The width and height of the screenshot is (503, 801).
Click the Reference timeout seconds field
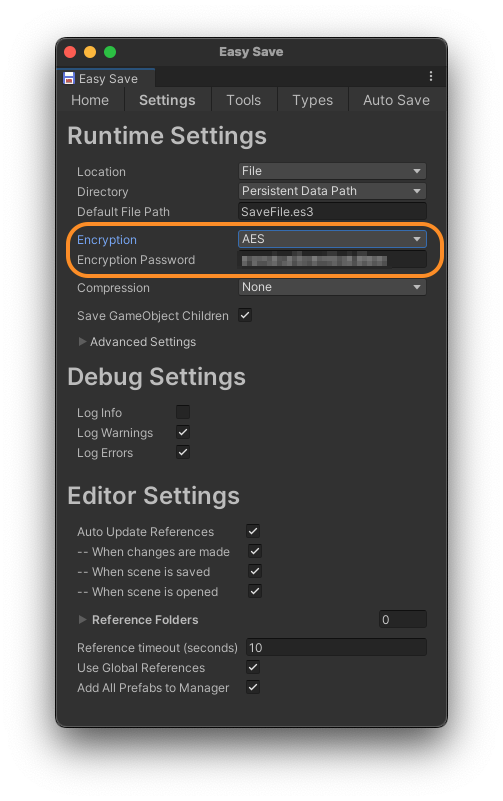pyautogui.click(x=337, y=647)
